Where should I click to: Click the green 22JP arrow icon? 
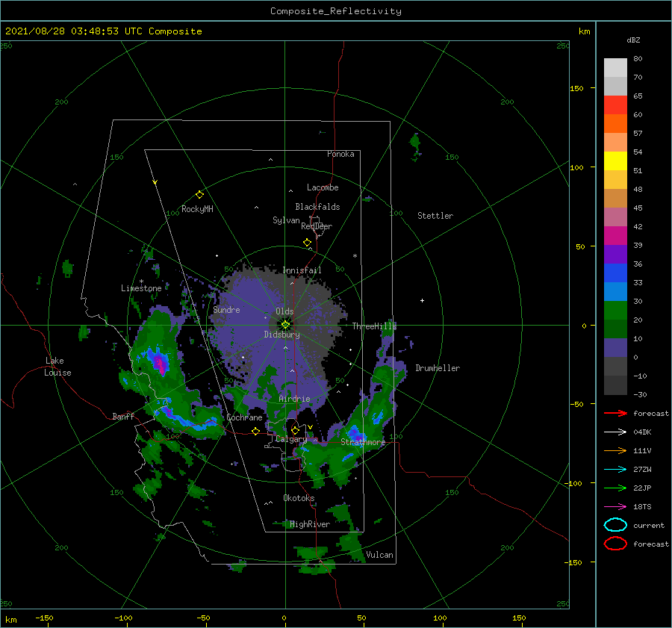point(615,488)
